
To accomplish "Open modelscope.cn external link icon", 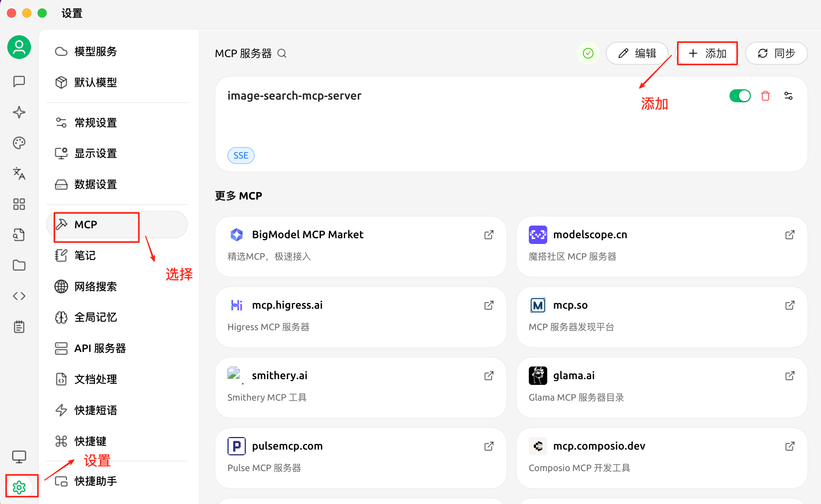I will [x=790, y=235].
